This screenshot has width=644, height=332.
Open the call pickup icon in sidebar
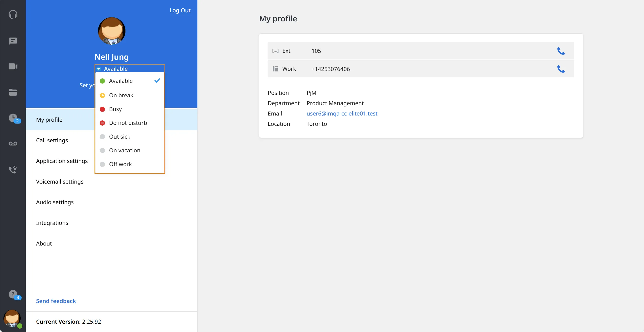click(x=13, y=169)
